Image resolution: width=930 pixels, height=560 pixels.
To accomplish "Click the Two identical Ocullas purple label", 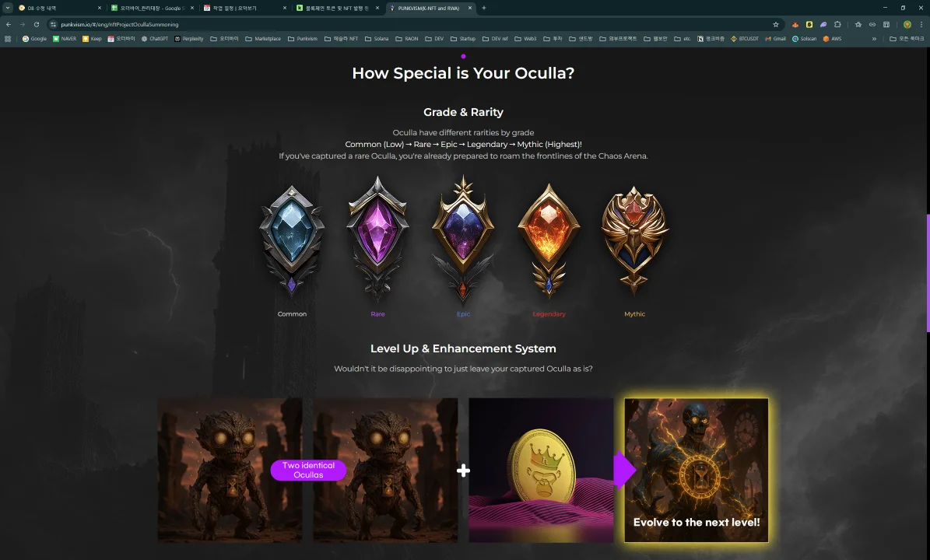I will tap(308, 470).
